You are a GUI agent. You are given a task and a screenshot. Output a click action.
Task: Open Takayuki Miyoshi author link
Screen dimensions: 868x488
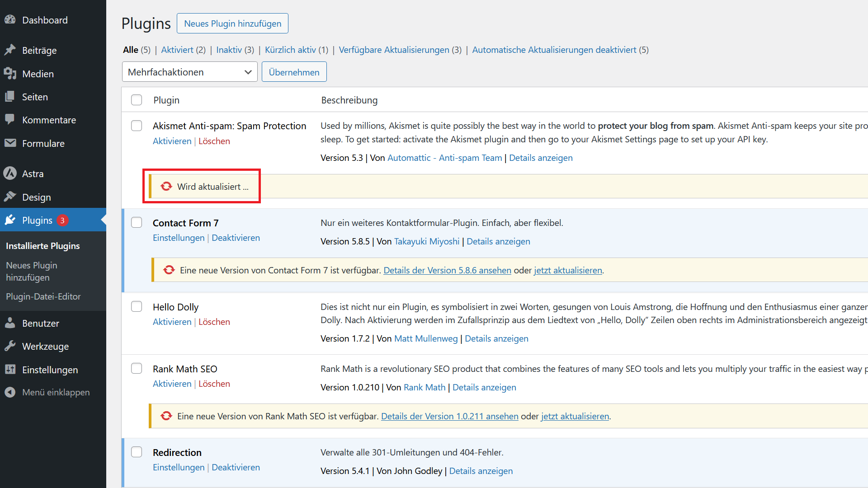click(x=426, y=241)
